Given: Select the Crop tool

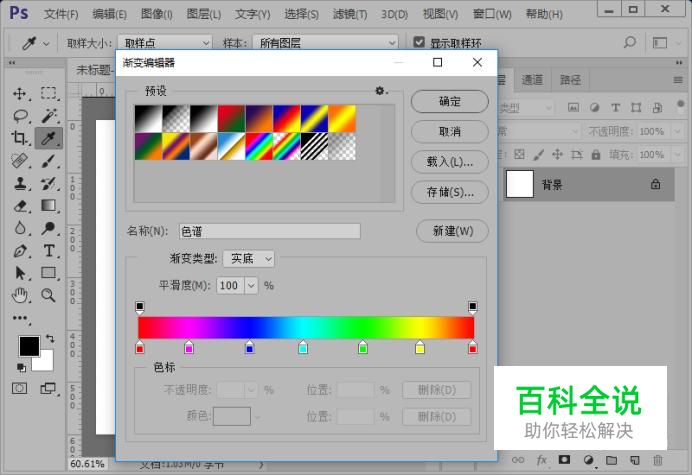Looking at the screenshot, I should (x=20, y=138).
